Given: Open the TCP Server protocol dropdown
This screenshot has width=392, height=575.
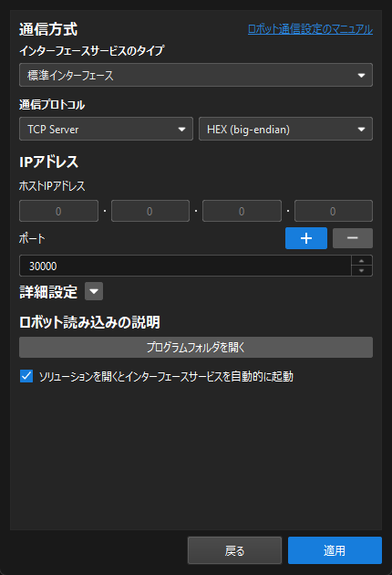Looking at the screenshot, I should tap(106, 129).
